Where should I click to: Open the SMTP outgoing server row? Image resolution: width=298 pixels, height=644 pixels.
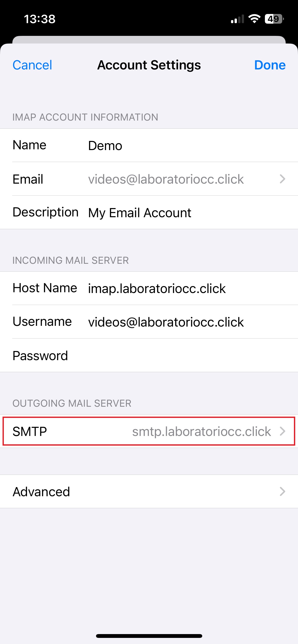[x=149, y=431]
